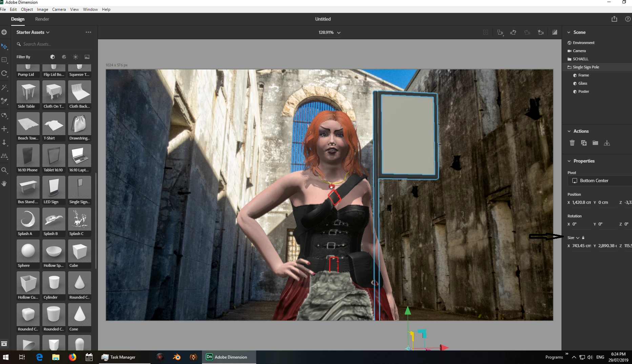Open the Edit menu
This screenshot has height=364, width=632.
pos(13,9)
